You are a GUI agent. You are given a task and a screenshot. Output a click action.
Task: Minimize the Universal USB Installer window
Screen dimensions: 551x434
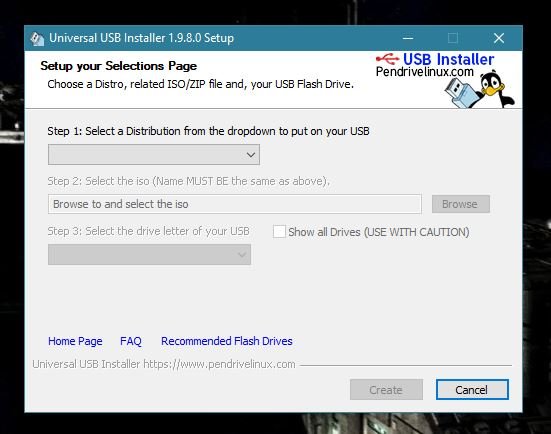click(408, 38)
